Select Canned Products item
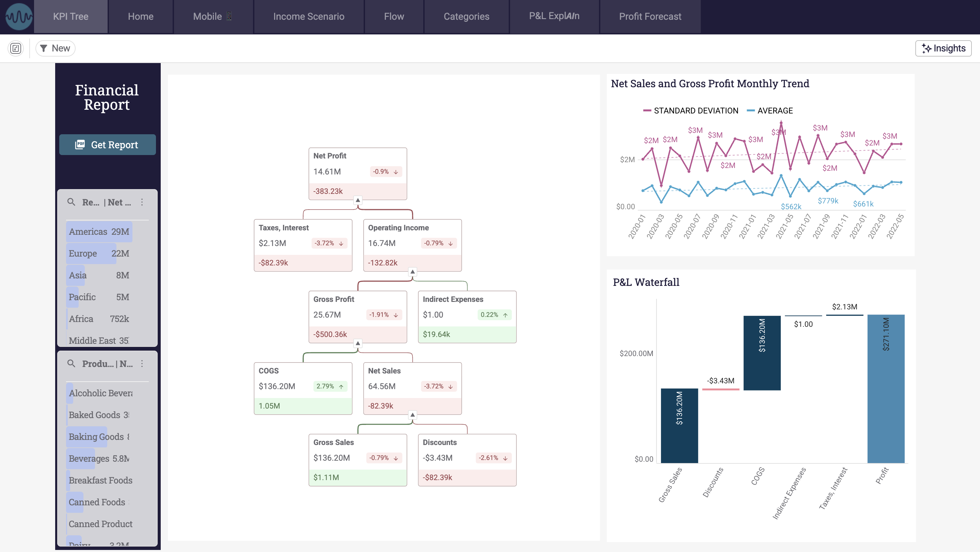 (99, 524)
